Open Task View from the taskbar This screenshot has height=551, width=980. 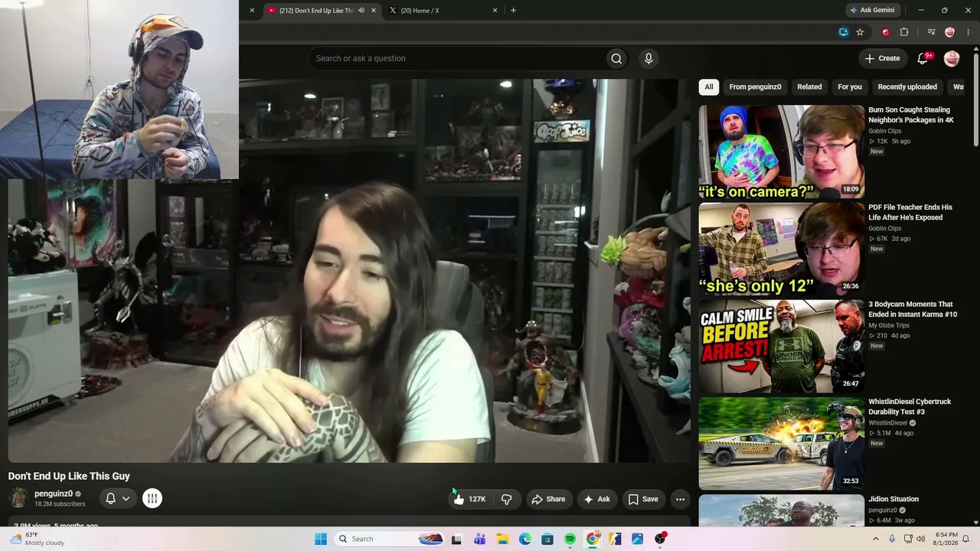457,539
